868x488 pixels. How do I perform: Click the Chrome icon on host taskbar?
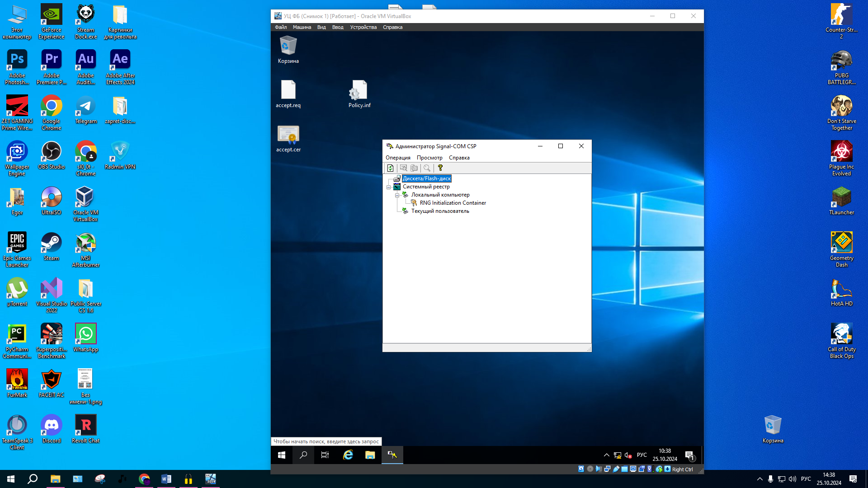[144, 479]
